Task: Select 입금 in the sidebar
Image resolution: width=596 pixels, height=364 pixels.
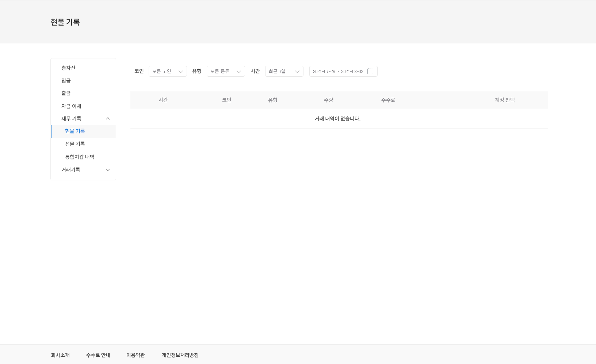Action: [x=66, y=81]
